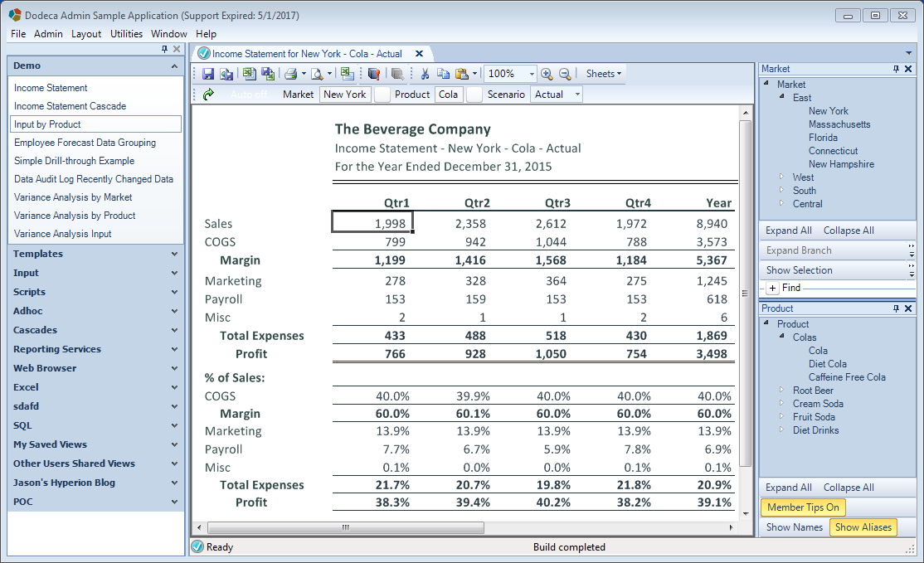924x563 pixels.
Task: Toggle the Show Aliases button
Action: 863,527
